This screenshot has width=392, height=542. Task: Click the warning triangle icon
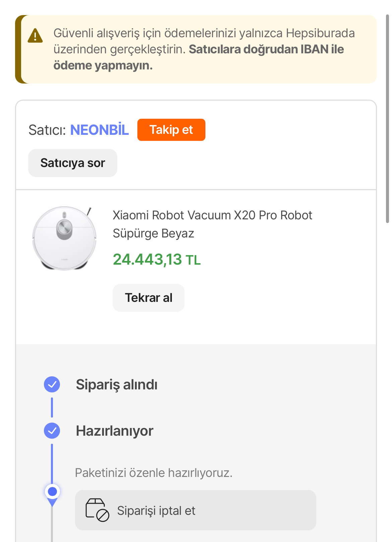tap(35, 36)
